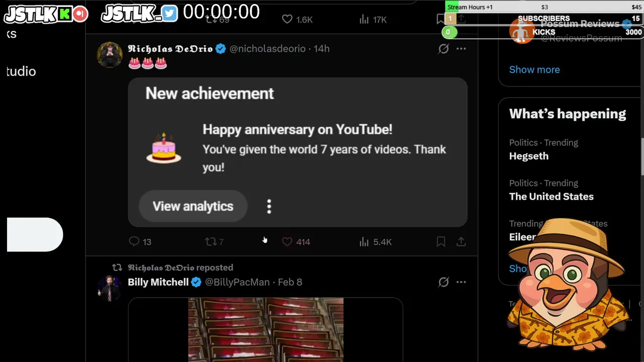The width and height of the screenshot is (644, 362).
Task: Open the Feb 8 timestamp link
Action: (x=290, y=282)
